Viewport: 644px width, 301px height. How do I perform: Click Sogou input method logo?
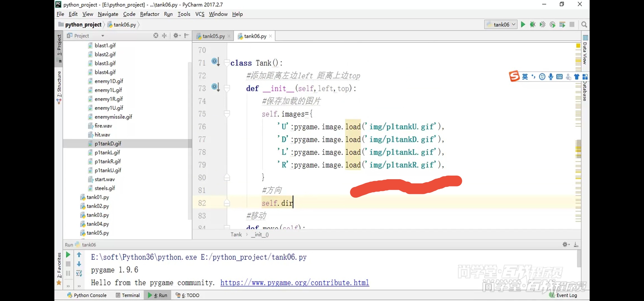[x=514, y=76]
